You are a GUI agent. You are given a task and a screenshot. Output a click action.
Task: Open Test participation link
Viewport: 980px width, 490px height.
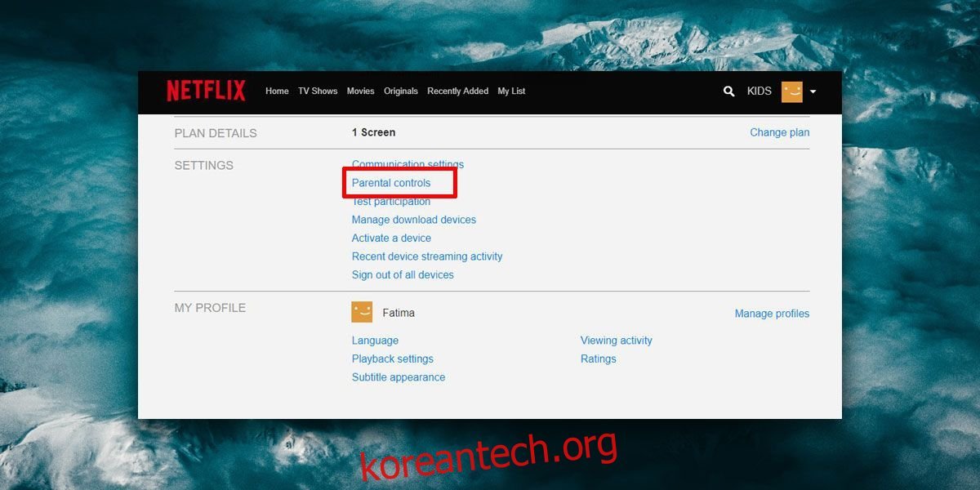click(x=391, y=202)
